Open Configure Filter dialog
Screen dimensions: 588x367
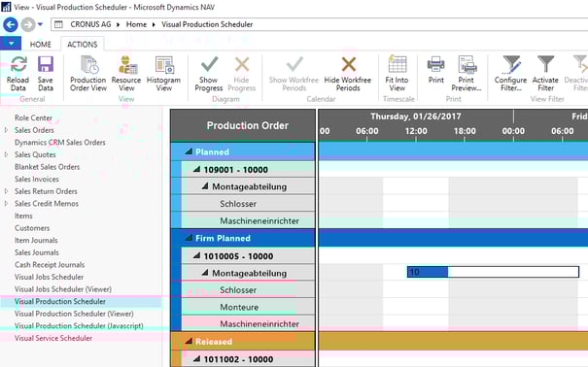(x=510, y=74)
